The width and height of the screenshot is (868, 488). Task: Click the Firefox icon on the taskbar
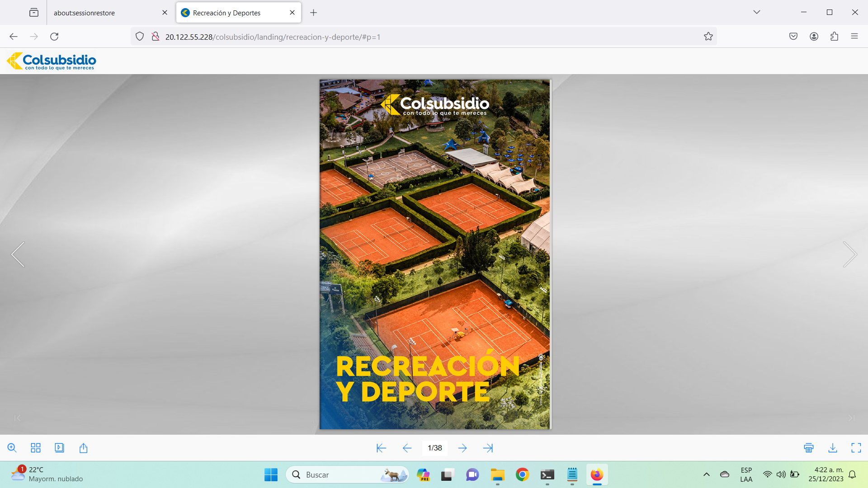coord(597,474)
